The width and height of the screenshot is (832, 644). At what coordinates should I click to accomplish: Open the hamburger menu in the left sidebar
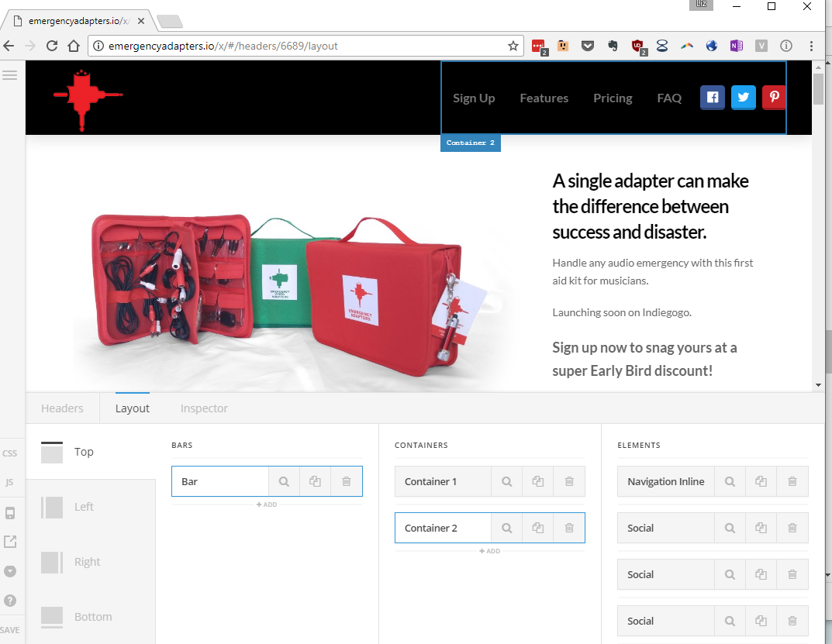pos(9,75)
